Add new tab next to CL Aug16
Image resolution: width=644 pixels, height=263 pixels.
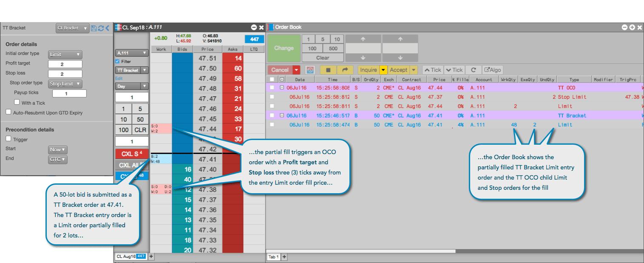151,256
